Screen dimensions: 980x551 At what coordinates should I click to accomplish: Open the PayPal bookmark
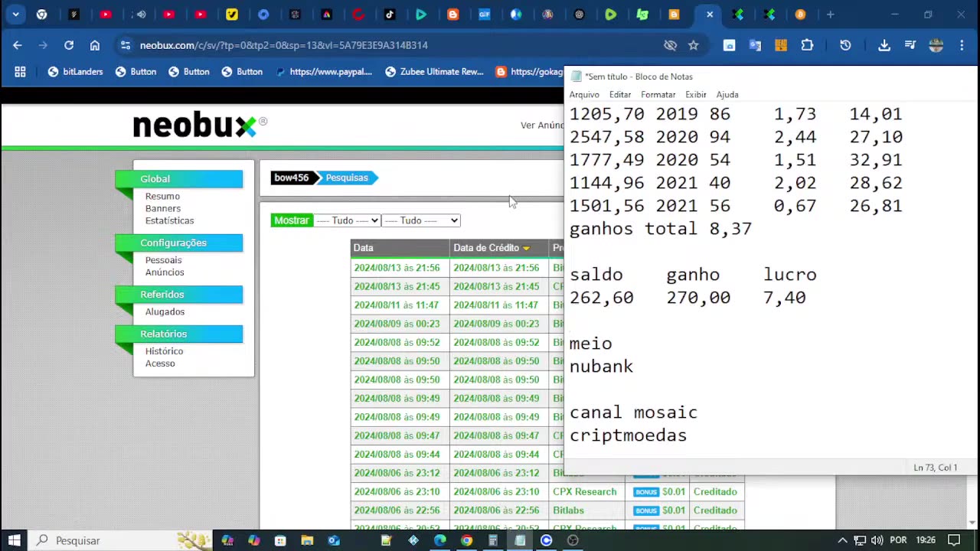[x=324, y=72]
